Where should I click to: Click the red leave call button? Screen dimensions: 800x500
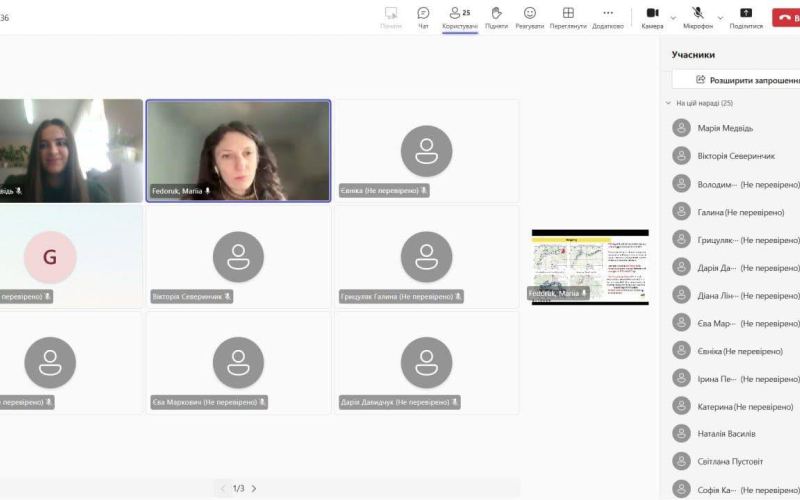786,17
